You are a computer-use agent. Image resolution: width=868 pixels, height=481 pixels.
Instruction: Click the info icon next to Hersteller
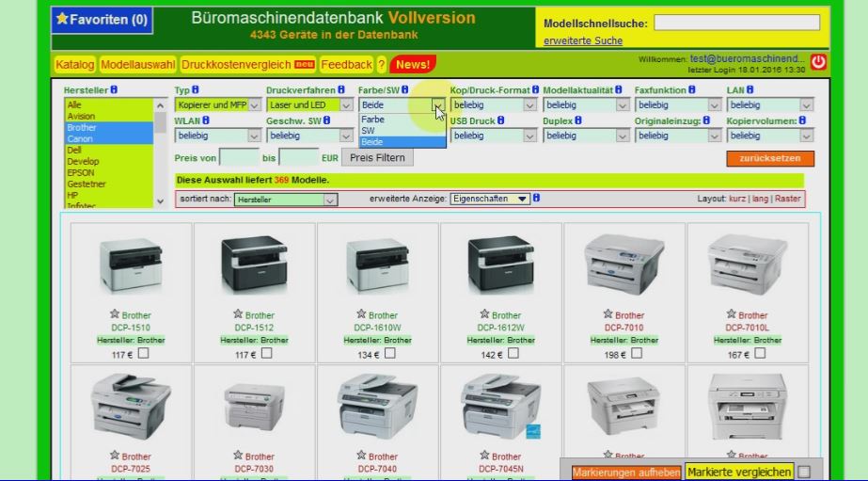point(114,89)
